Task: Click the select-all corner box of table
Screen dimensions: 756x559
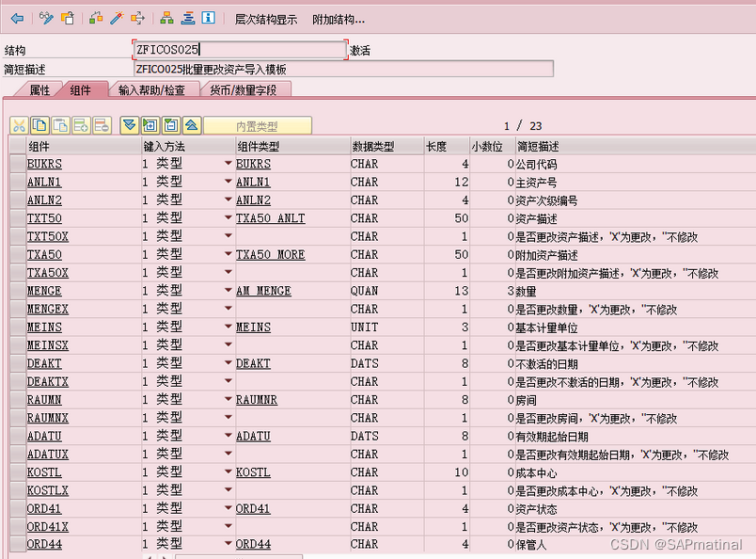Action: 18,146
